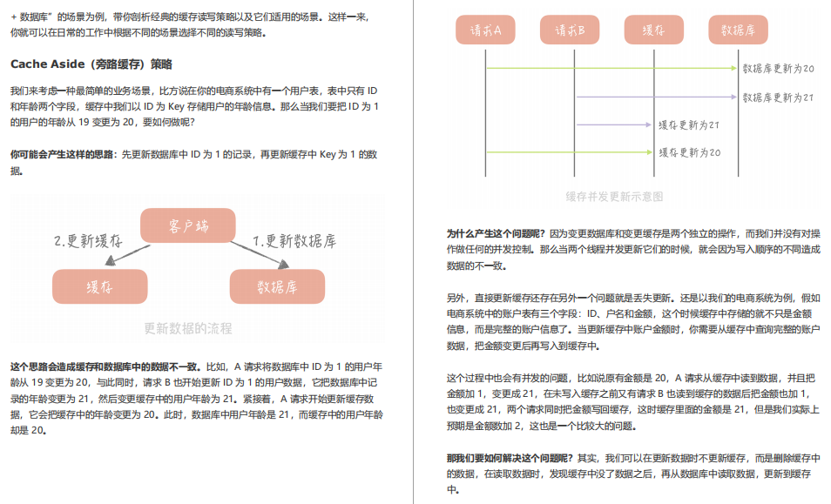Image resolution: width=831 pixels, height=504 pixels.
Task: Click the label 缓存更新为20
Action: [x=690, y=152]
